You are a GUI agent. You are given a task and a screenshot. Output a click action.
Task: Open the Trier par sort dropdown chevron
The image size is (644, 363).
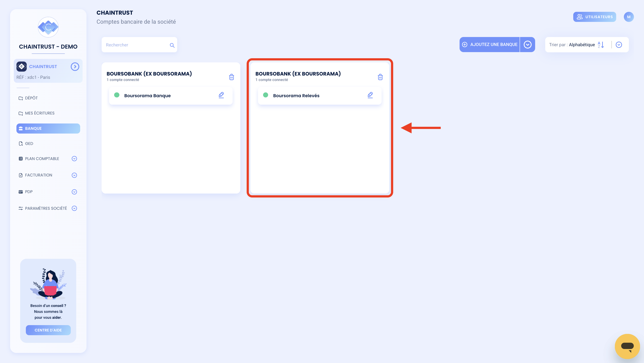tap(619, 45)
